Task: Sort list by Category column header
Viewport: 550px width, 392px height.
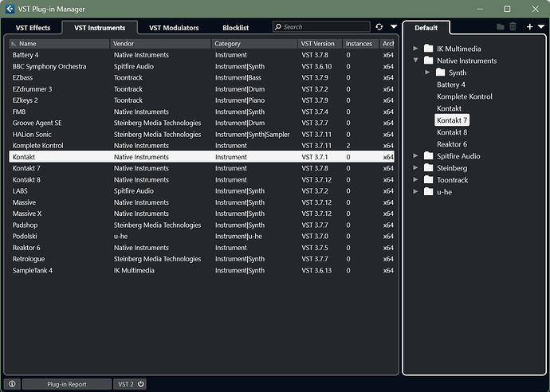Action: pos(254,44)
